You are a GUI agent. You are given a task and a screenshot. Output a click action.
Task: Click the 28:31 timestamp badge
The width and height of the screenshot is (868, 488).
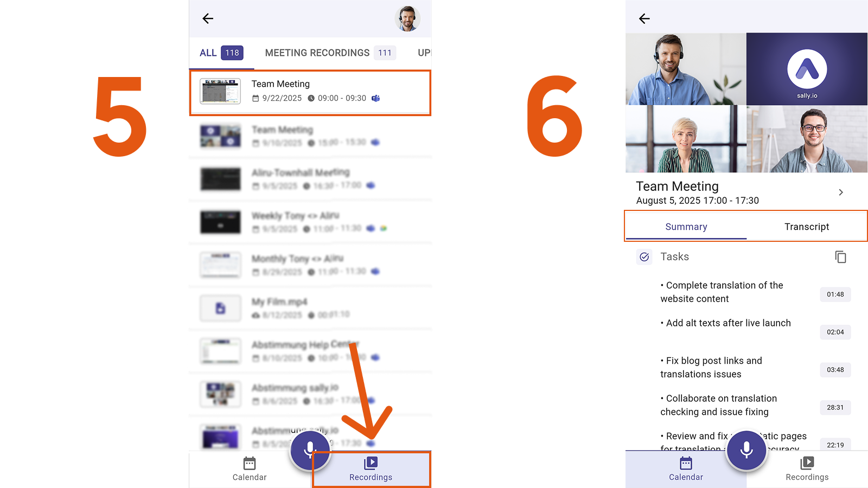pyautogui.click(x=835, y=407)
